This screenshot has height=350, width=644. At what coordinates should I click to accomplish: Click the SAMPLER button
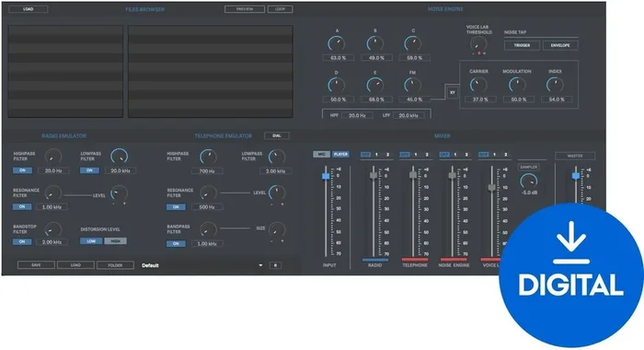(x=529, y=167)
